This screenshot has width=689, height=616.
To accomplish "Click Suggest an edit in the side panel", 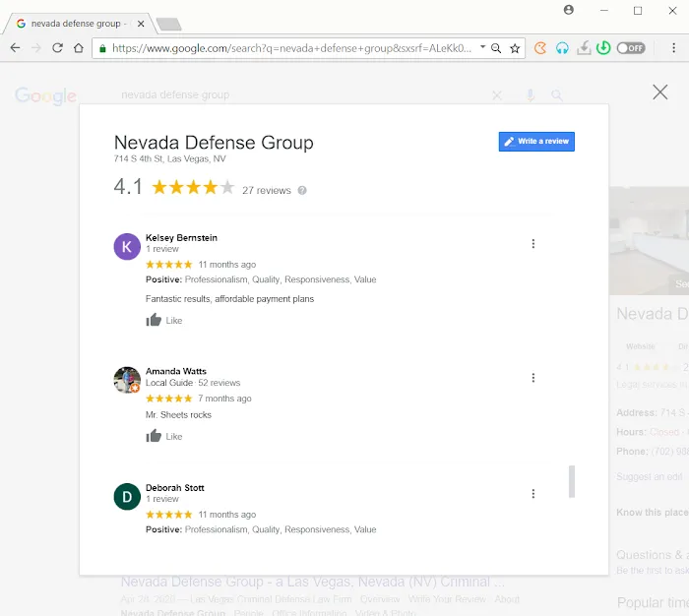I will pyautogui.click(x=649, y=476).
